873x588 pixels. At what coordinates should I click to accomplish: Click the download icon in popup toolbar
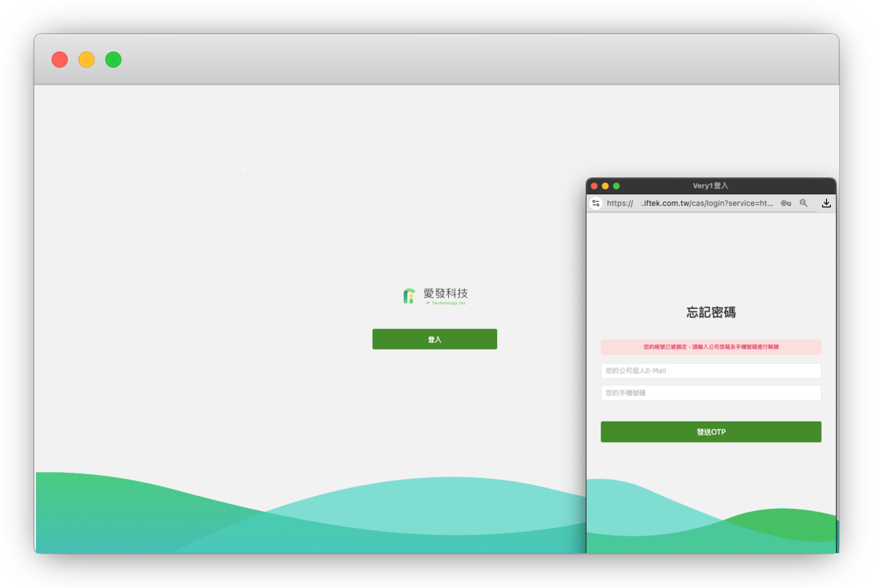[x=826, y=204]
